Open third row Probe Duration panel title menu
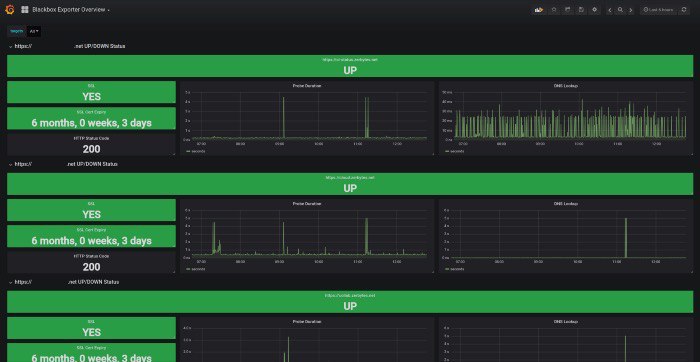The width and height of the screenshot is (700, 362). pyautogui.click(x=307, y=321)
